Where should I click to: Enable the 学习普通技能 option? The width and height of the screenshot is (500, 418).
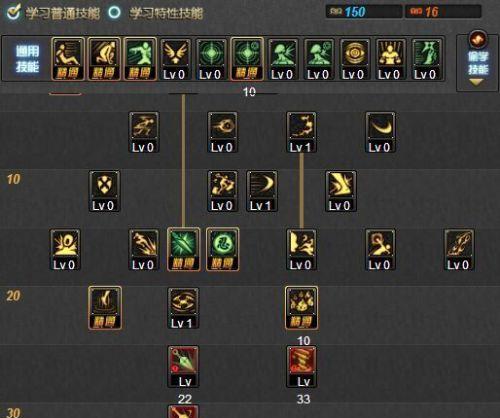pos(53,13)
